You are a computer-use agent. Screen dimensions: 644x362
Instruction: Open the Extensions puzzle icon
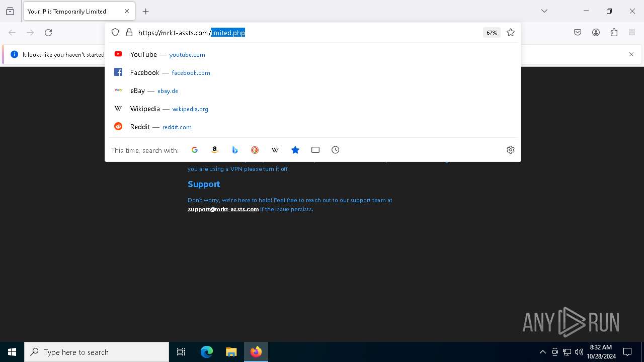click(x=614, y=33)
